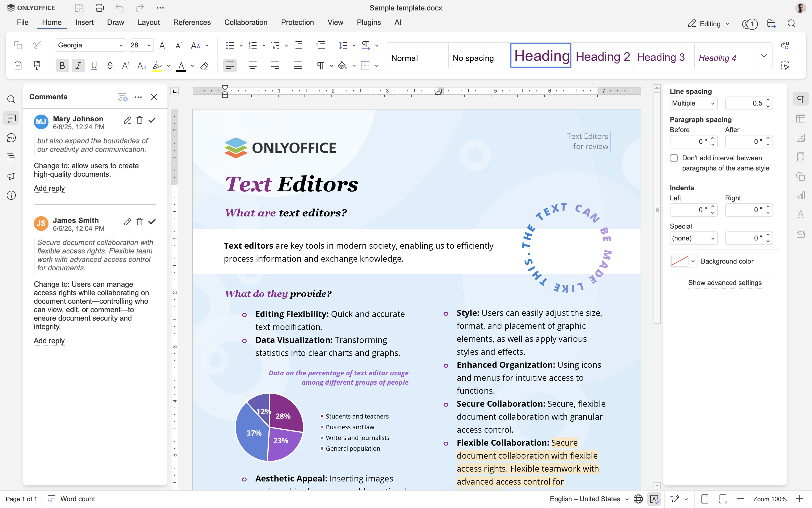Screen dimensions: 812x508
Task: Open the Georgia font name dropdown
Action: tap(121, 45)
